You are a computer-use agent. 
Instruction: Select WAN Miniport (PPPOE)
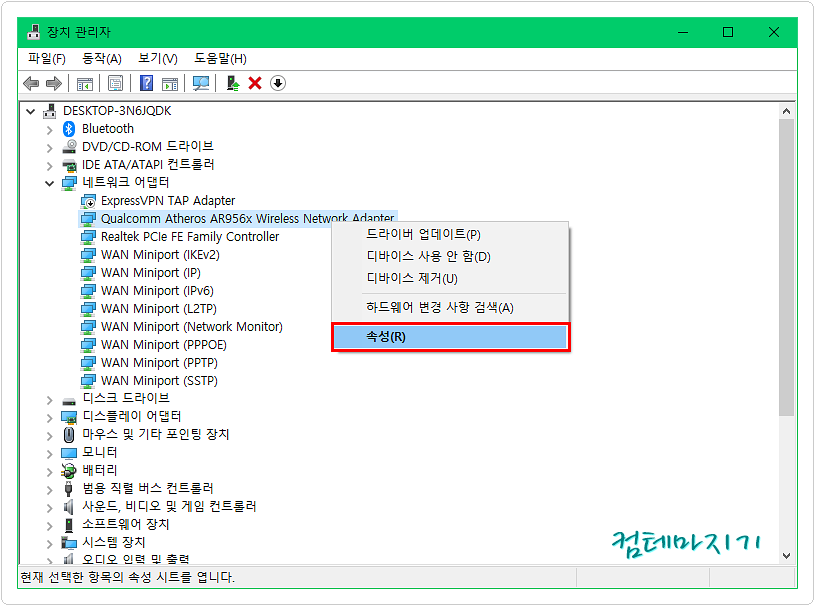click(x=164, y=345)
